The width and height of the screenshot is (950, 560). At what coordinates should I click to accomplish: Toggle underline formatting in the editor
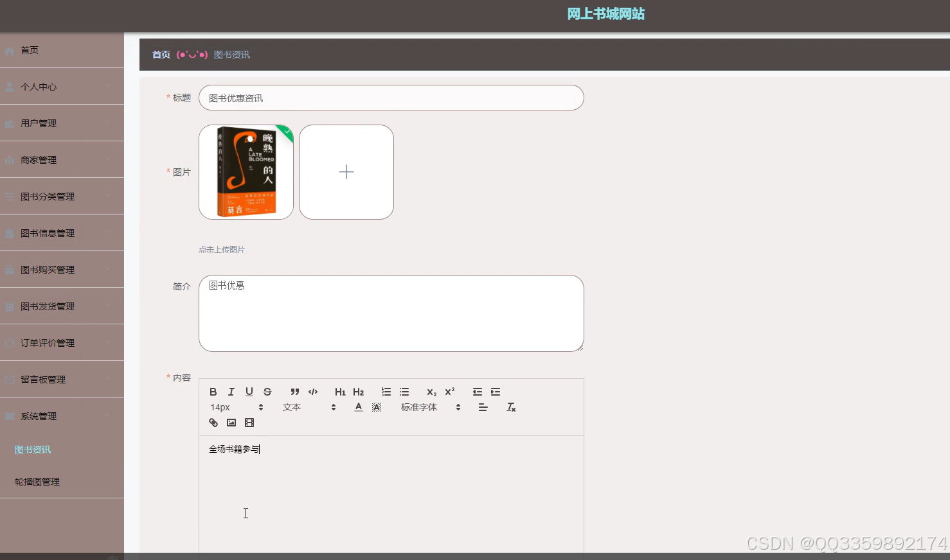point(249,392)
